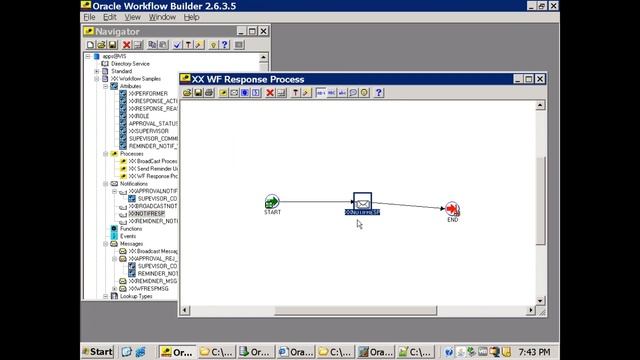Select Lookup Types node in tree
The height and width of the screenshot is (360, 640).
coord(136,297)
